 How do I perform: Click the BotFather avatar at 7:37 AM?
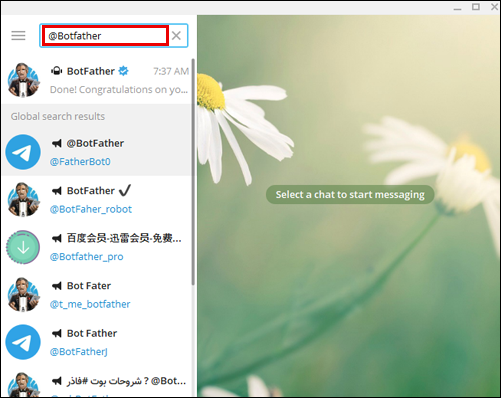click(23, 80)
